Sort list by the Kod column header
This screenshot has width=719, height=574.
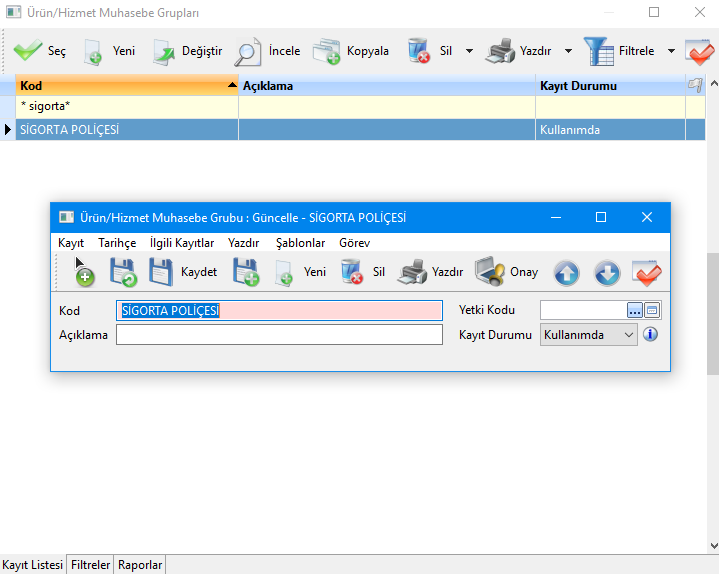tap(120, 86)
